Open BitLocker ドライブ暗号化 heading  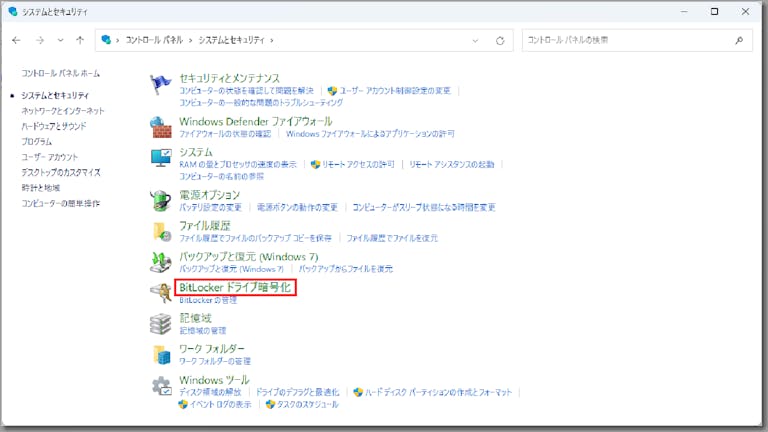coord(235,287)
